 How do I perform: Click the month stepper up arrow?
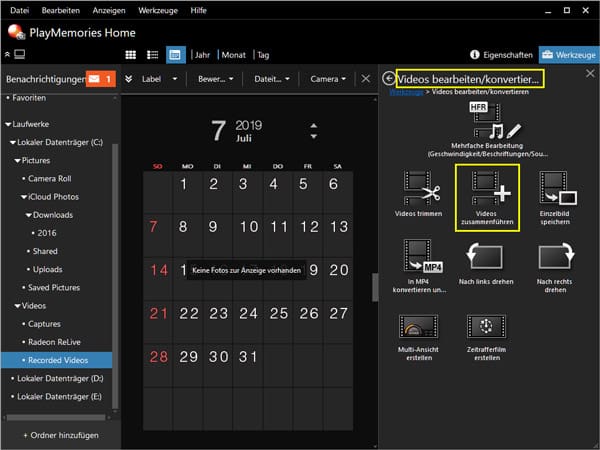coord(315,126)
